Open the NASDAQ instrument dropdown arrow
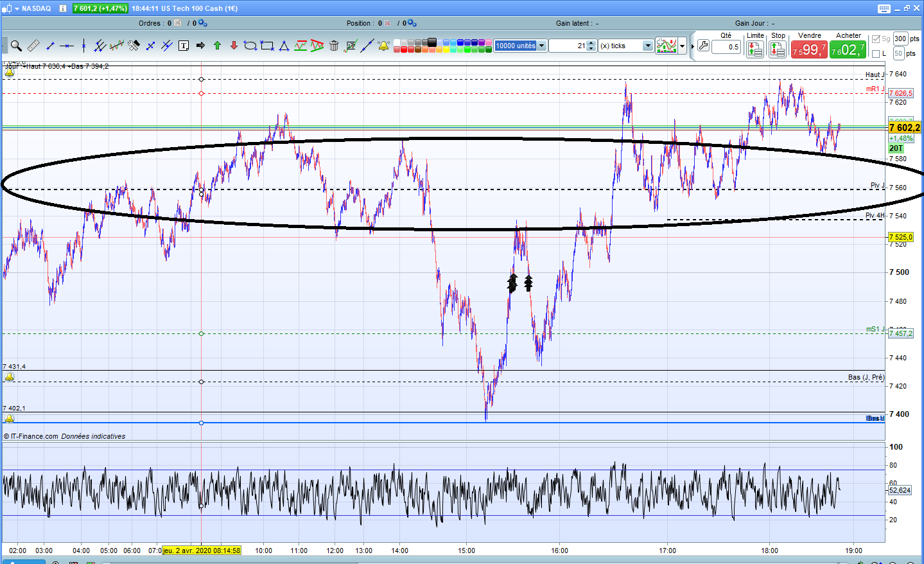 coord(17,8)
